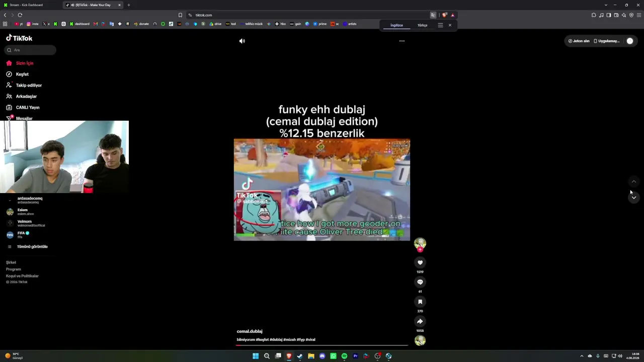
Task: Click the Brave Rewards triangle icon
Action: coord(452,15)
